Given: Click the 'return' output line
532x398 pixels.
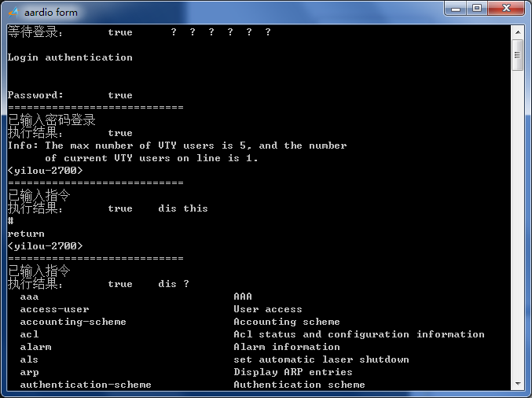Looking at the screenshot, I should click(26, 234).
